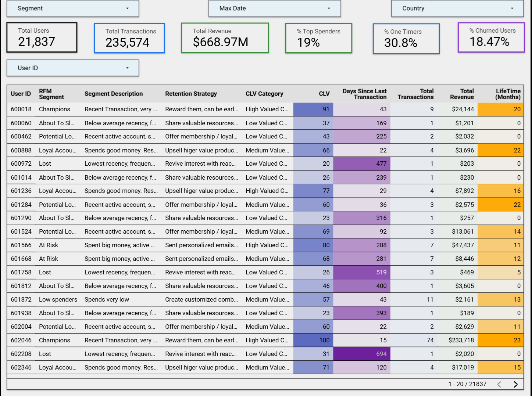Click the $24,144 revenue cell

tap(457, 109)
